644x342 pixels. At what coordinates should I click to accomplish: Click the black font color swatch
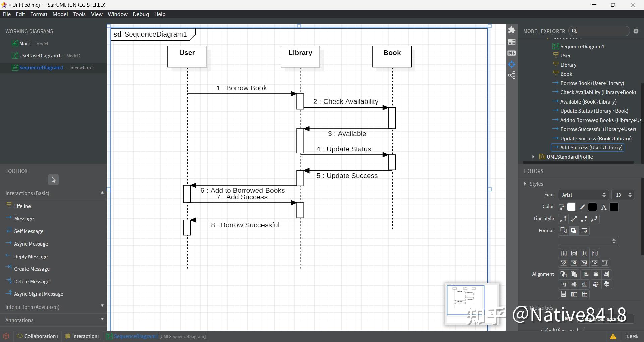[x=614, y=207]
